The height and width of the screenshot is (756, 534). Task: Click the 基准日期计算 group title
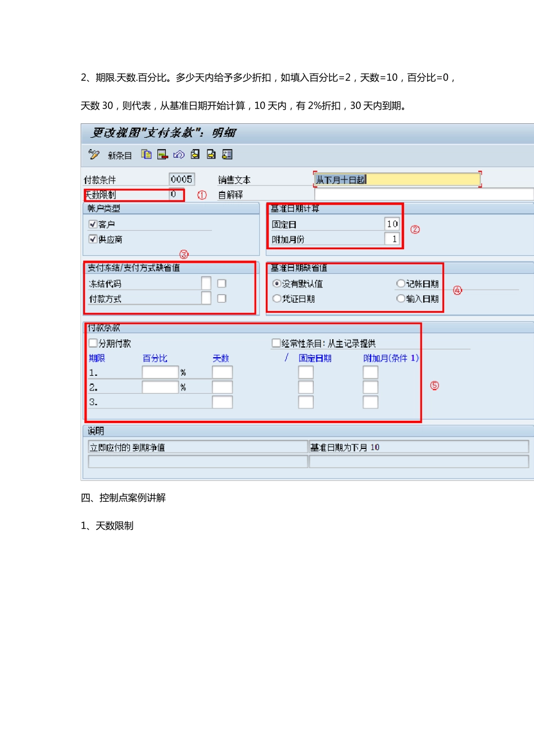tap(295, 209)
